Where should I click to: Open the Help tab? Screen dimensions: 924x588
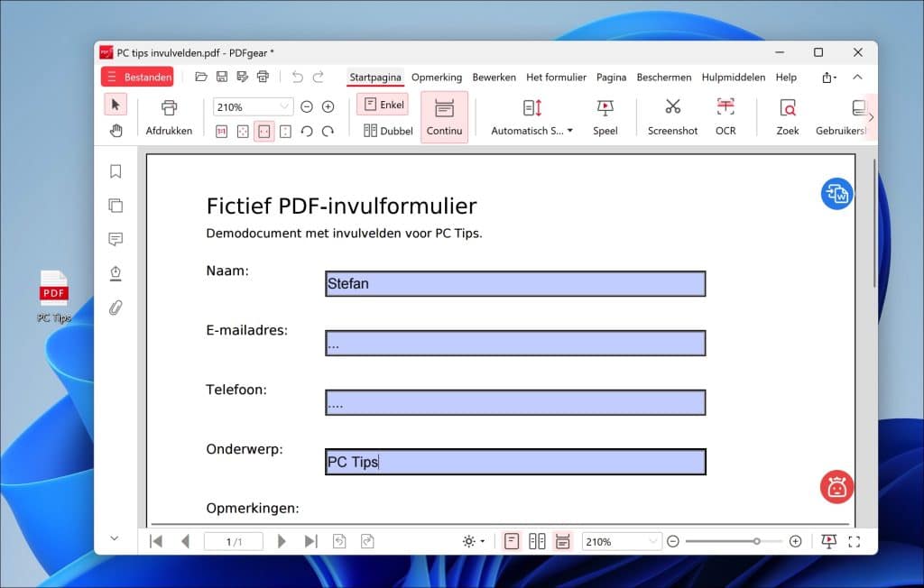pos(786,78)
